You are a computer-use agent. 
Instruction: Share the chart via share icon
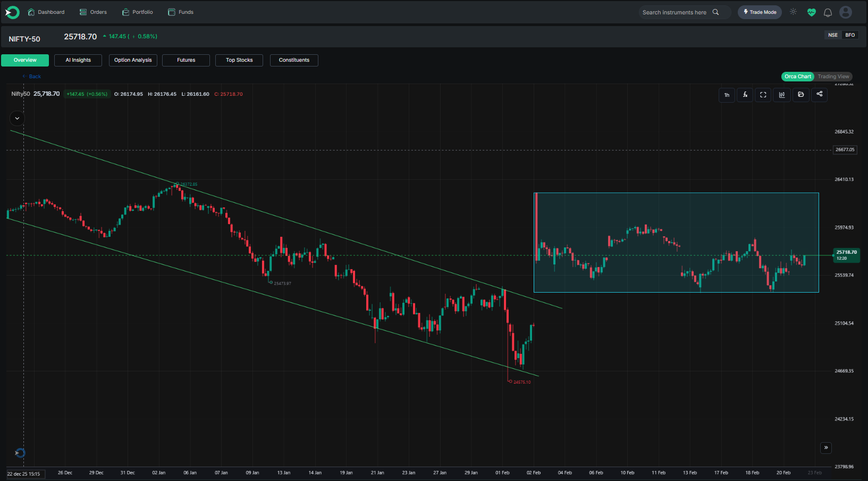819,94
